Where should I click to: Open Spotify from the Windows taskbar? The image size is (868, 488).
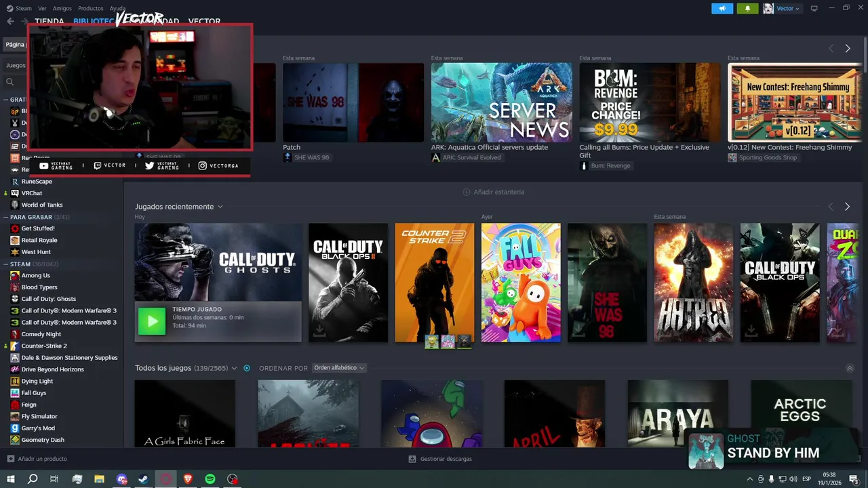(x=210, y=479)
